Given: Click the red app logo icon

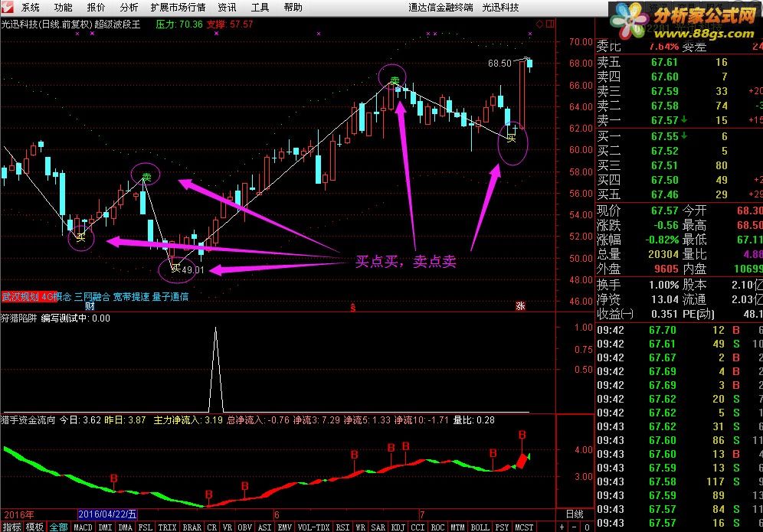Looking at the screenshot, I should pyautogui.click(x=8, y=7).
